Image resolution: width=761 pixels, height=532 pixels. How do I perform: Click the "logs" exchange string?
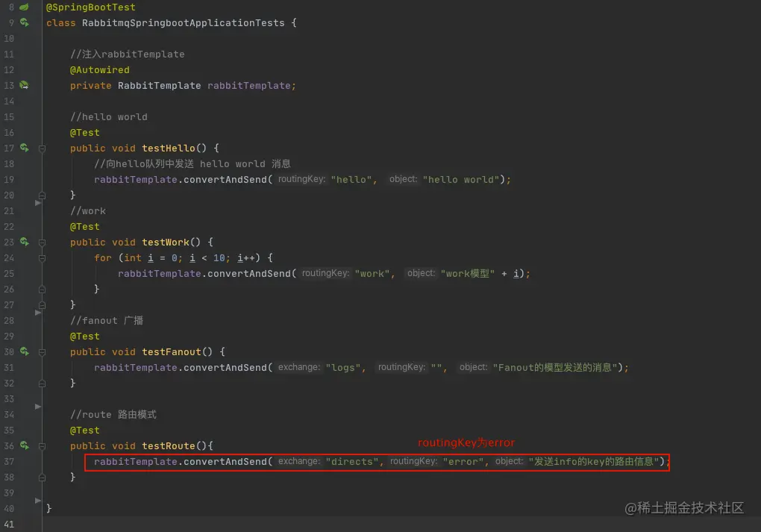coord(343,367)
